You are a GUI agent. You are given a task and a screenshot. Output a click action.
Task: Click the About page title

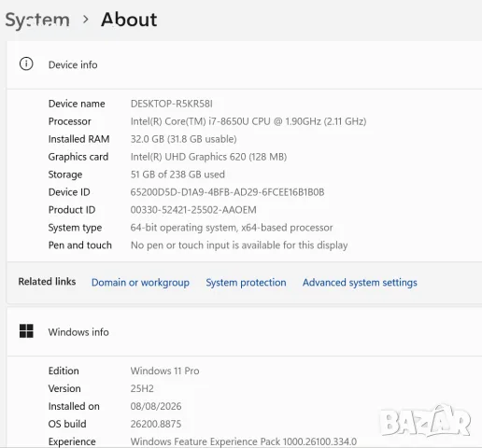click(129, 20)
